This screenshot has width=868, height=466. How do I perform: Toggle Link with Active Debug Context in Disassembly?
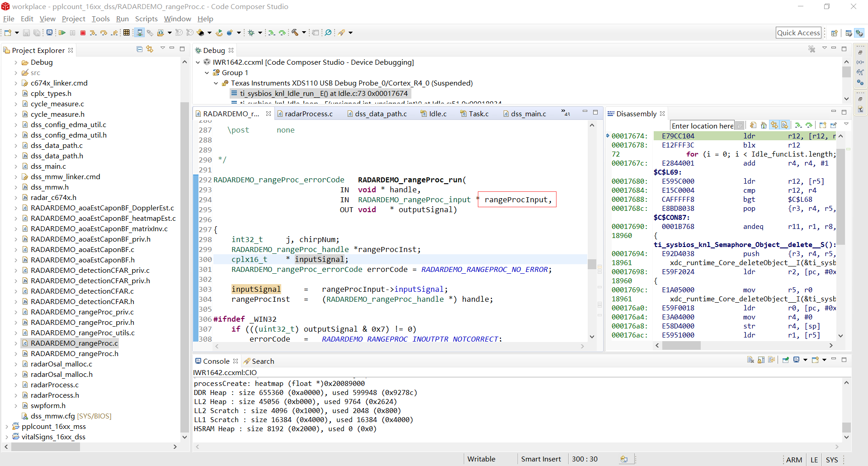[x=774, y=125]
